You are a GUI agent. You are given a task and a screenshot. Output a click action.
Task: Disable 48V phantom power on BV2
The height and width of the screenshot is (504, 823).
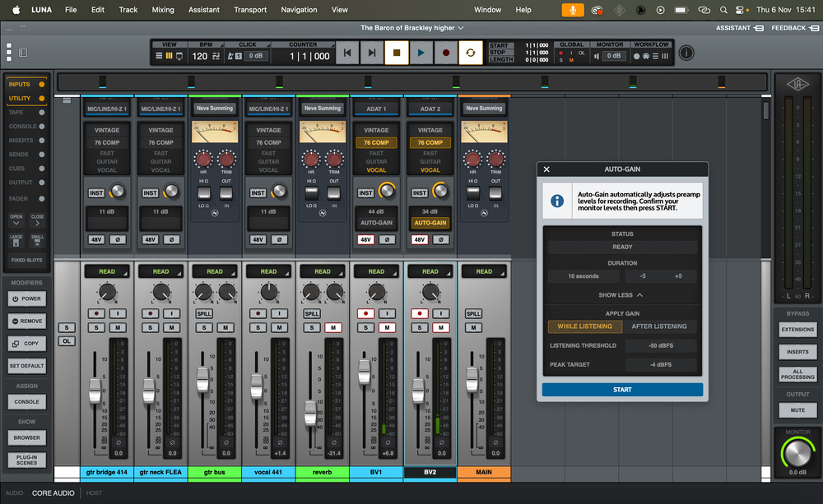(x=420, y=240)
